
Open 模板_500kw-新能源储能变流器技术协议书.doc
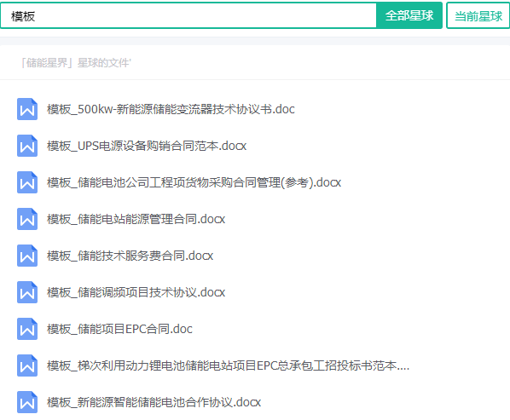coord(171,109)
